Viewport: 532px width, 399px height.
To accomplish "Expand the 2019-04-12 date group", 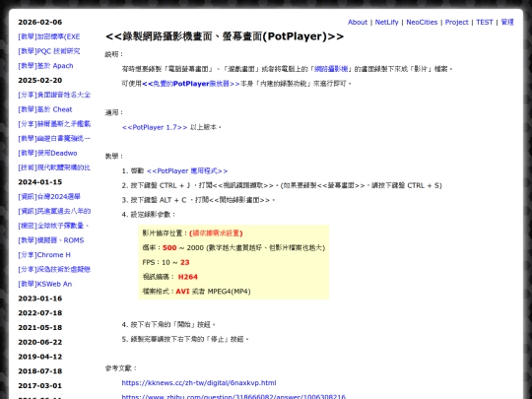I will [x=40, y=357].
